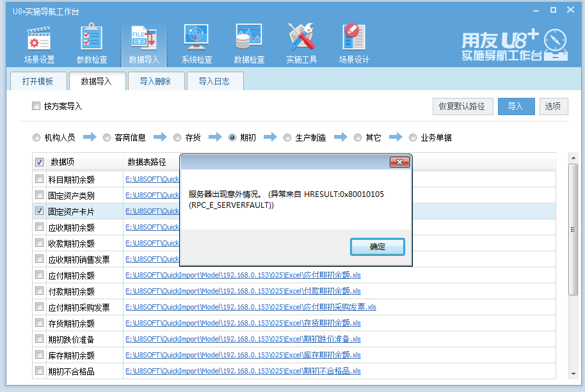Open the 场景设置 toolbar icon
The image size is (585, 392).
click(x=39, y=44)
